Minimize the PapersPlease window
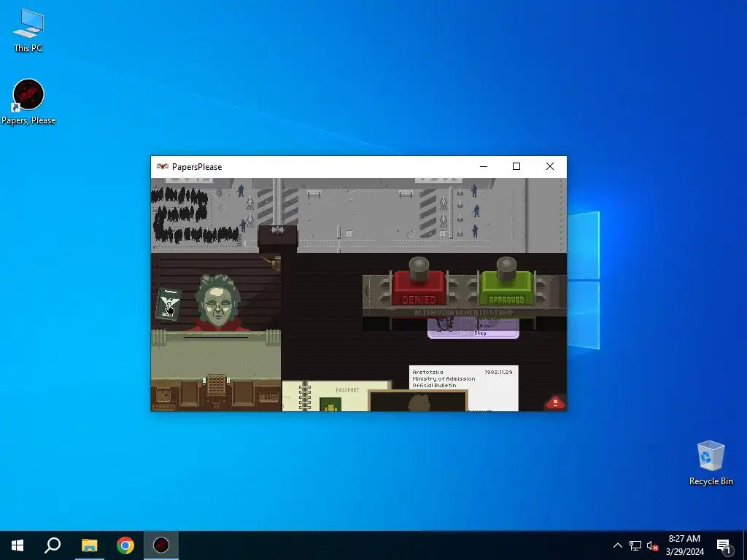The width and height of the screenshot is (747, 560). (484, 167)
